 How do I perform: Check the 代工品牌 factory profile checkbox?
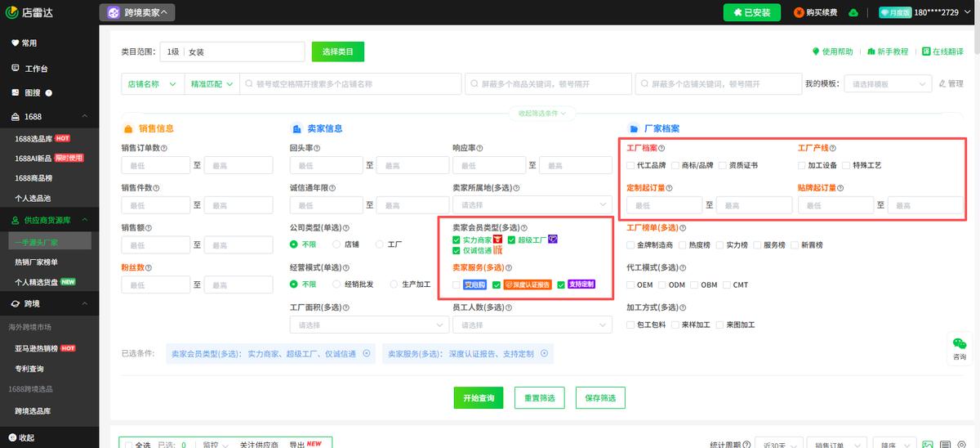coord(630,165)
